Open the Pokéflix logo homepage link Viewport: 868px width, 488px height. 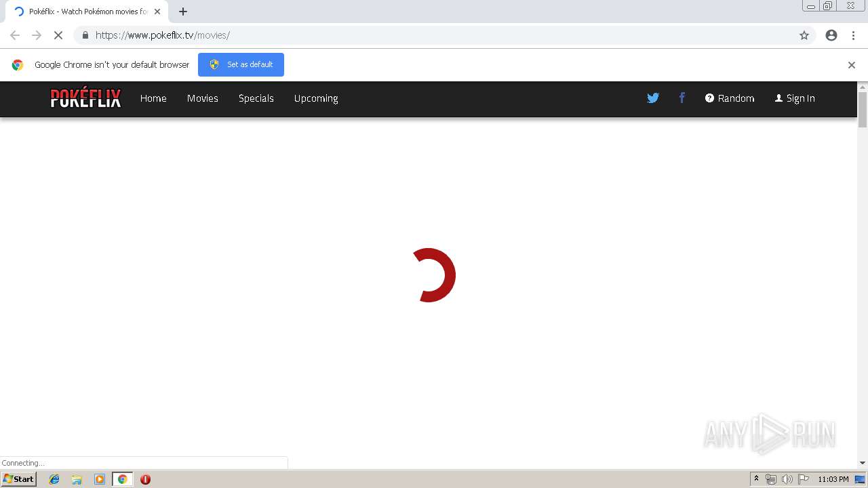tap(85, 98)
